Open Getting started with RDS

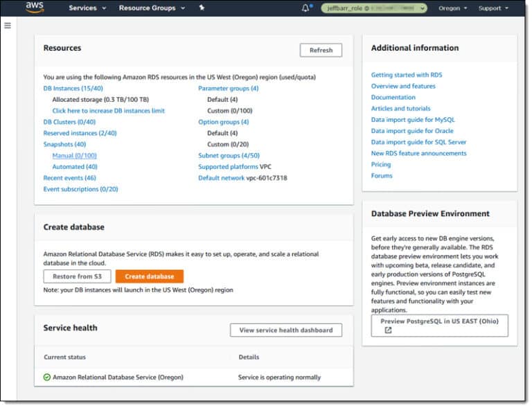[407, 75]
